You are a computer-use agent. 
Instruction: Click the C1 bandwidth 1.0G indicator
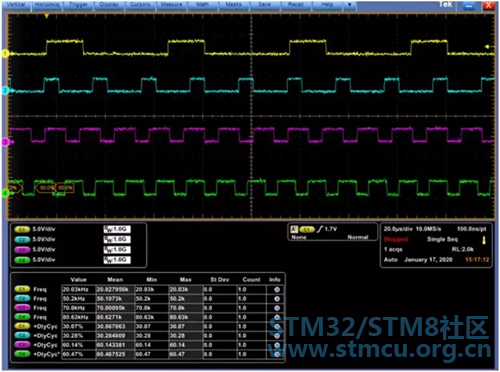point(117,229)
